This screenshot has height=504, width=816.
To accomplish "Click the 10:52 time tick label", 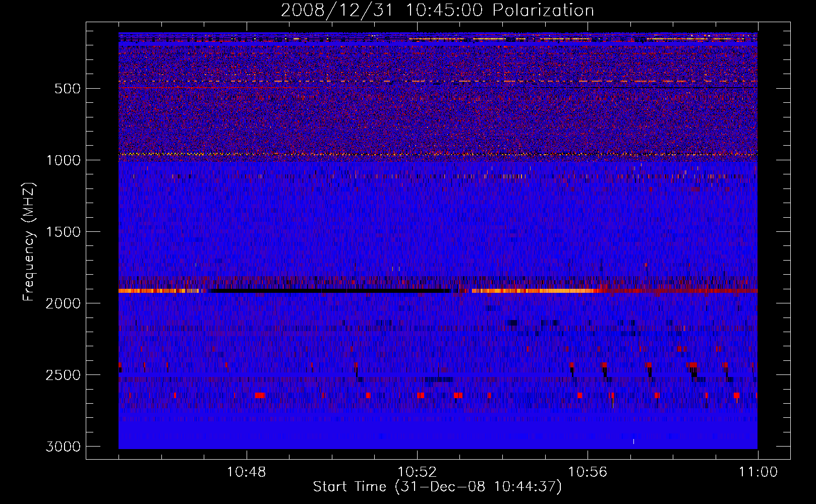I will tap(417, 472).
